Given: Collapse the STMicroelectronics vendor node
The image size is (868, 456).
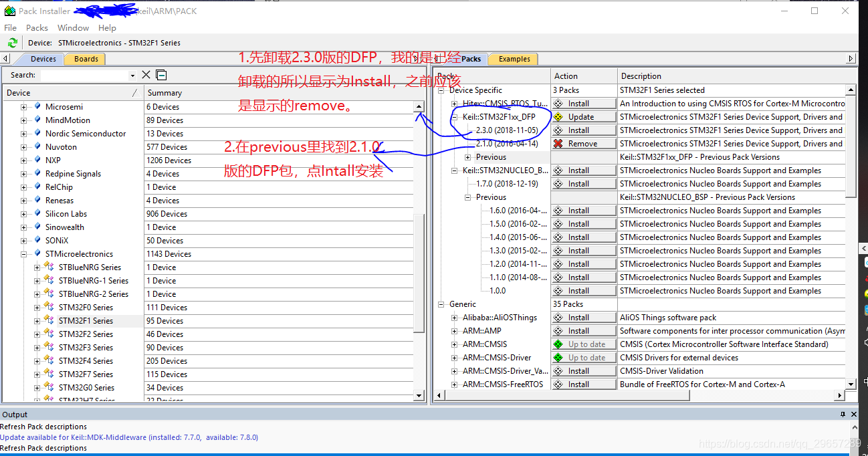Looking at the screenshot, I should click(24, 254).
